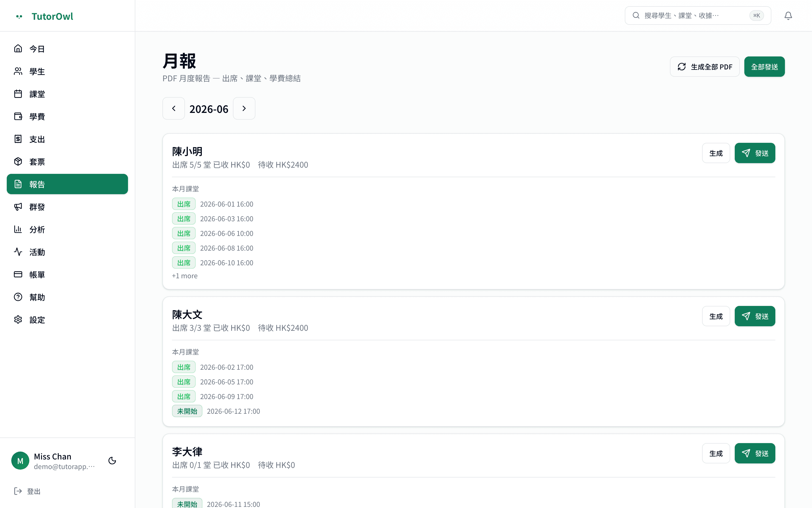This screenshot has width=812, height=508.
Task: Click 生成 button for 陳小明
Action: point(716,153)
